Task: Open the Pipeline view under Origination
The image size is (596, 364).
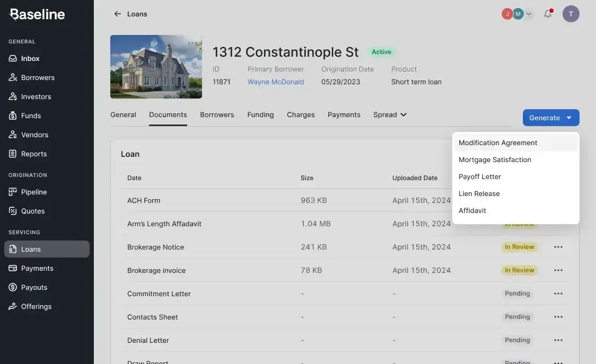Action: [34, 192]
